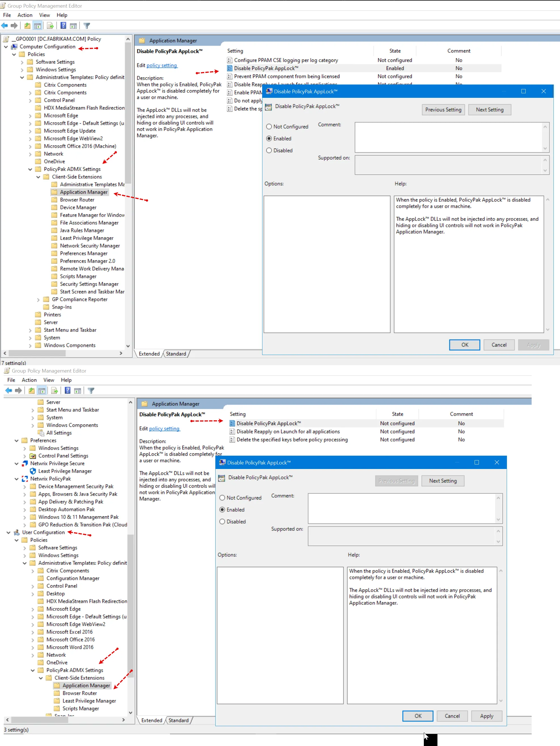
Task: Open the Action menu in the upper window
Action: (25, 15)
